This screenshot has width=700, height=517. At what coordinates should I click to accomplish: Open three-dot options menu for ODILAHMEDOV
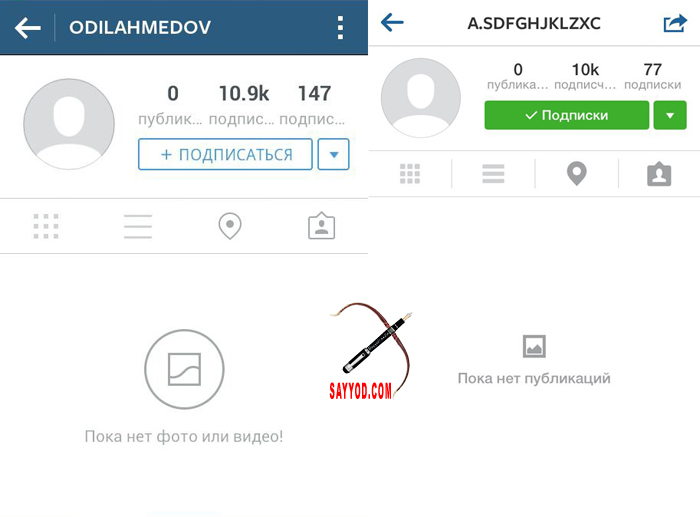click(340, 28)
